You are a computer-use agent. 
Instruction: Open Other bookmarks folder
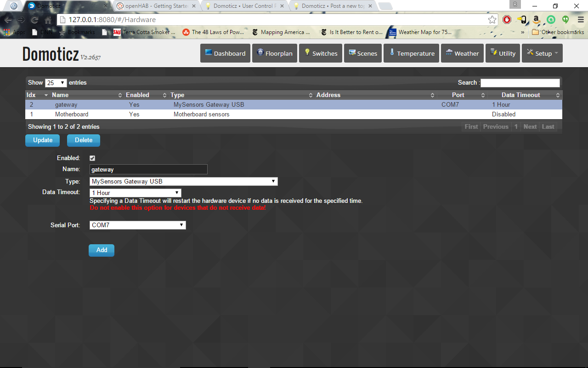pyautogui.click(x=558, y=32)
